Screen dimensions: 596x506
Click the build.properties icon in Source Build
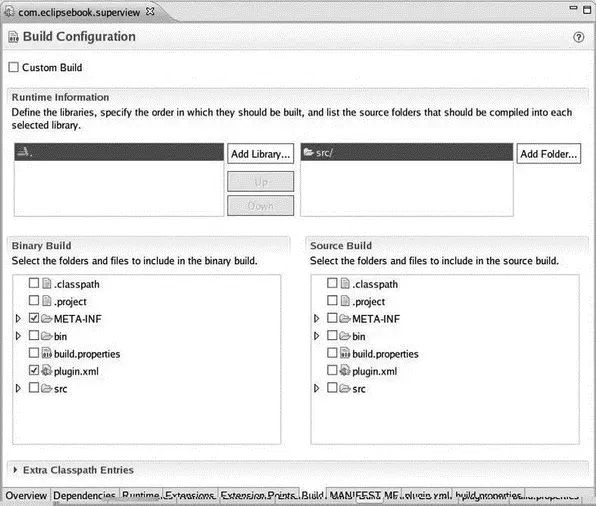[x=345, y=353]
